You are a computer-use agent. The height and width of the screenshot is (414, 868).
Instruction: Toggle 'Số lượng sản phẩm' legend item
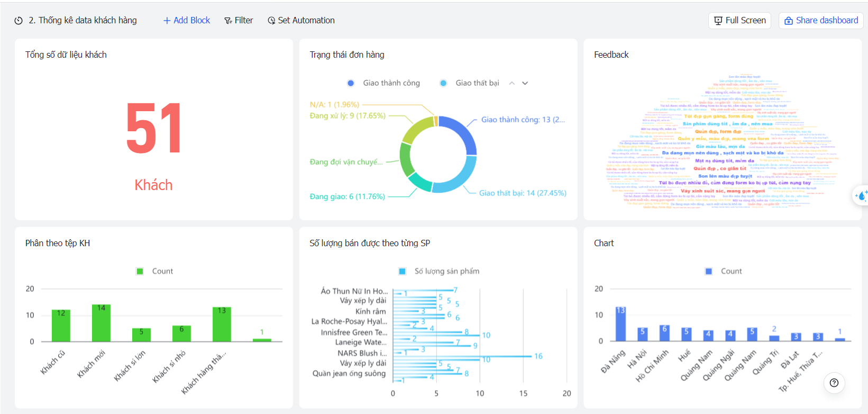click(439, 271)
